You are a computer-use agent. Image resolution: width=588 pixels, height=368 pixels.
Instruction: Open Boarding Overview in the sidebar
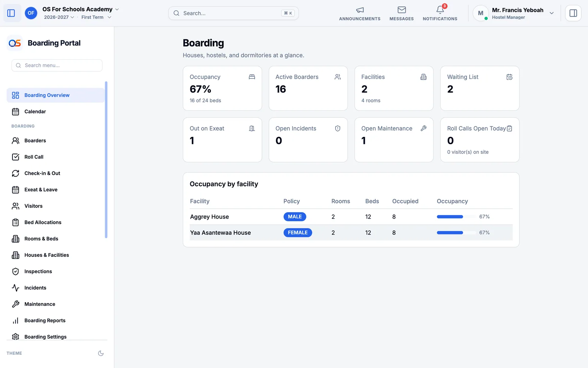(55, 95)
